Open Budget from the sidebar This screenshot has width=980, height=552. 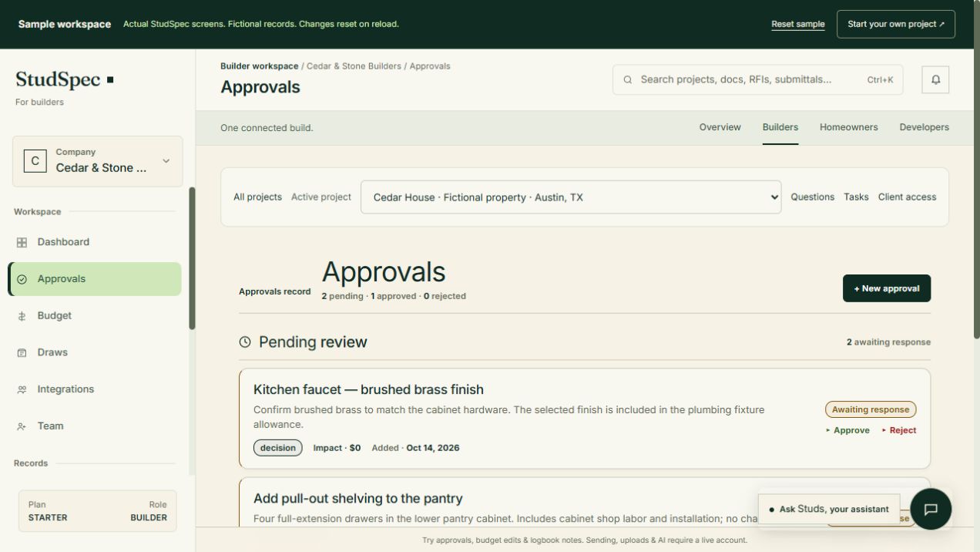pyautogui.click(x=95, y=316)
